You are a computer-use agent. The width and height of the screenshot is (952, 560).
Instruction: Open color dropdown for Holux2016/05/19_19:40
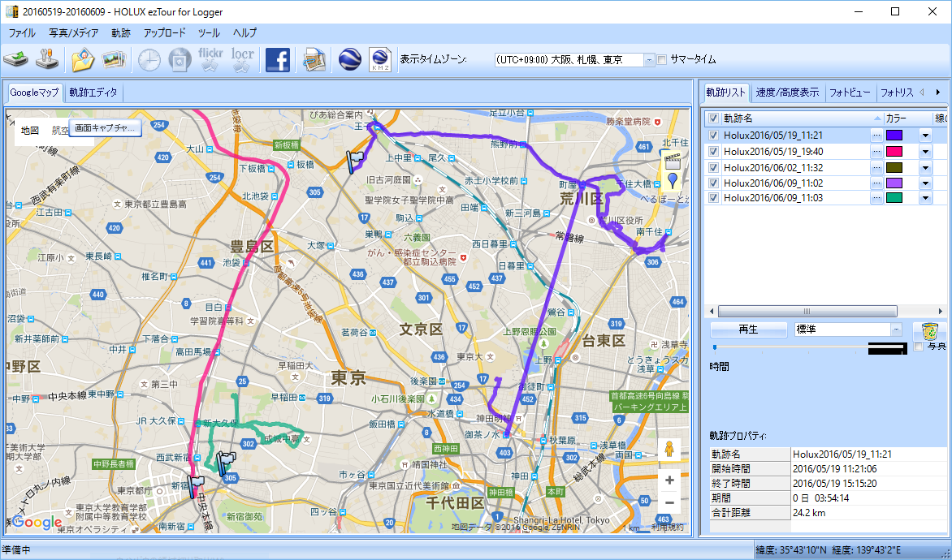(x=925, y=152)
